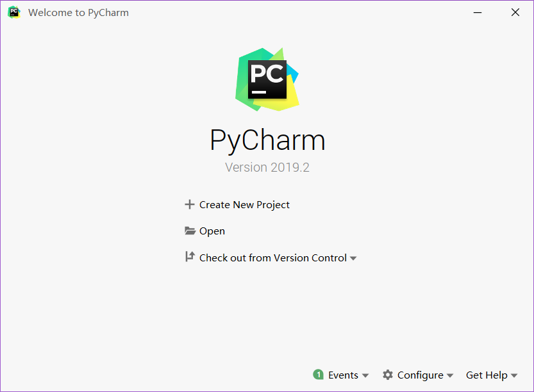The height and width of the screenshot is (392, 534).
Task: Select Check out from Version Control text
Action: [x=273, y=258]
